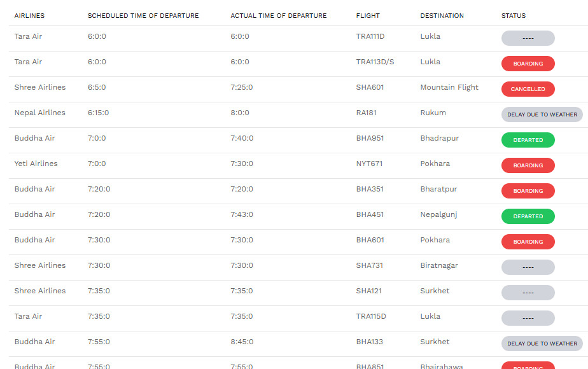Click the STATUS column header
588x369 pixels.
514,16
